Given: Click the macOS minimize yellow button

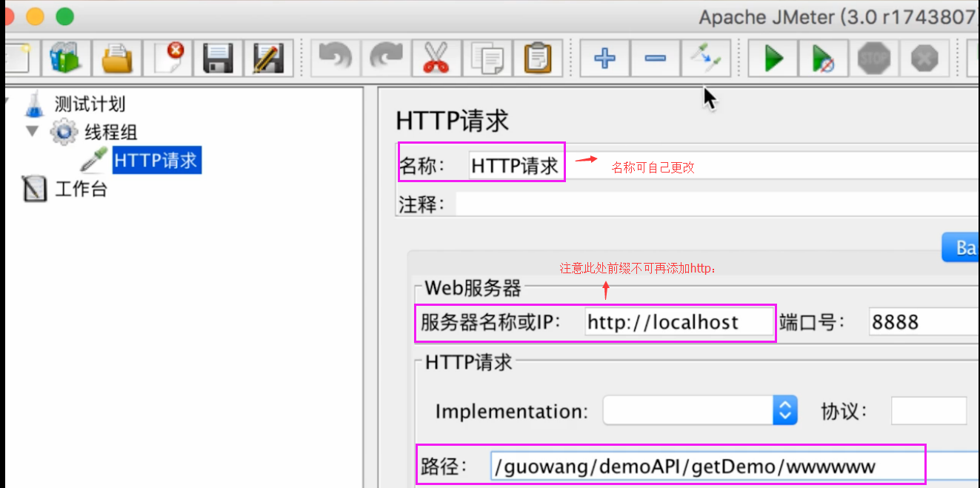Looking at the screenshot, I should [x=35, y=16].
